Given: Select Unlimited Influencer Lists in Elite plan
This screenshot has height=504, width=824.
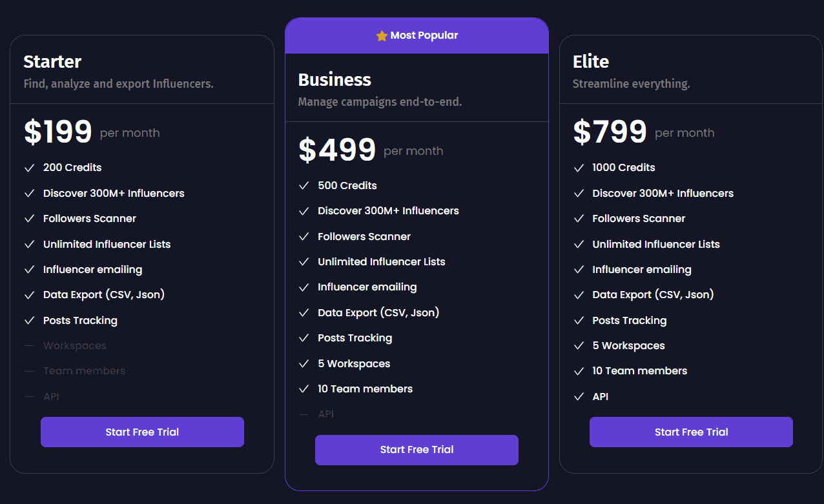Looking at the screenshot, I should (x=655, y=244).
